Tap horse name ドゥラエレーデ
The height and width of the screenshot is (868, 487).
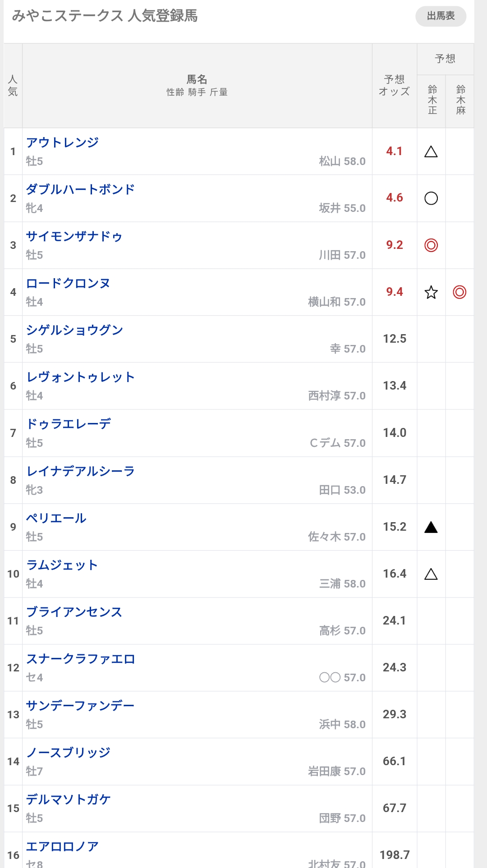(x=69, y=424)
